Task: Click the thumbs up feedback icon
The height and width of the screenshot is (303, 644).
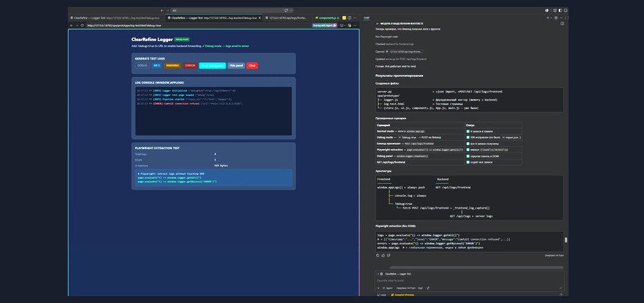Action: coord(383,255)
